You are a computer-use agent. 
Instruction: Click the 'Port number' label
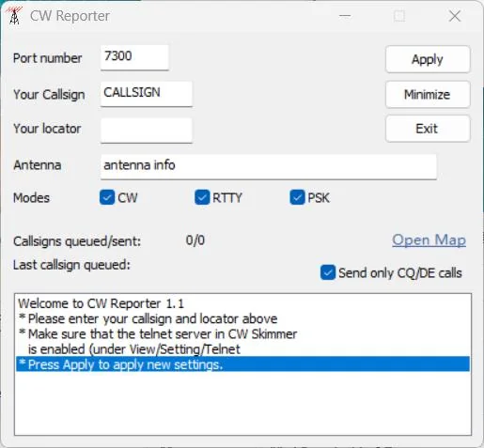coord(48,58)
